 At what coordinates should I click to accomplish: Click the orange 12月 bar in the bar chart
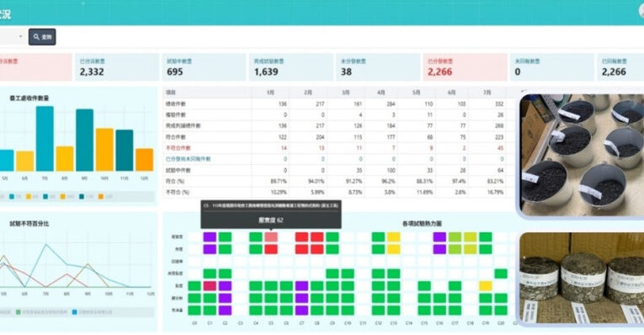(x=145, y=160)
